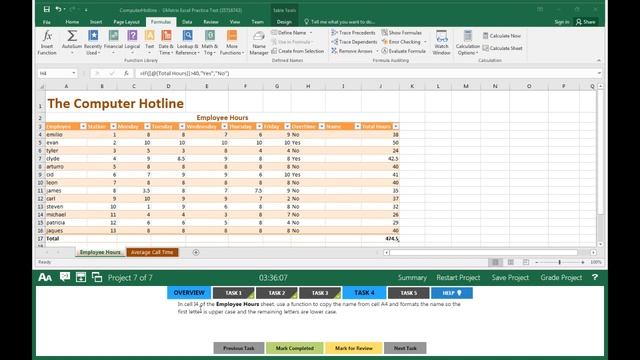Image resolution: width=640 pixels, height=360 pixels.
Task: Click the text size AA icon
Action: pos(45,278)
